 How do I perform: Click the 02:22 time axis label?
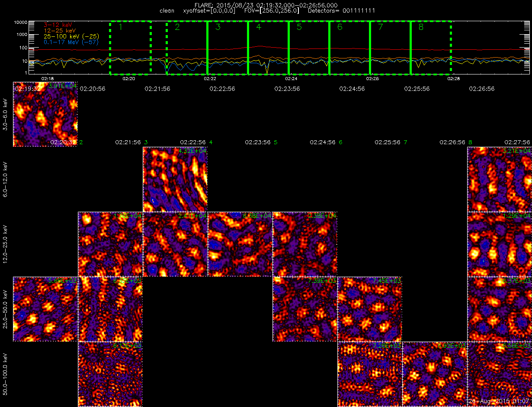[x=209, y=78]
